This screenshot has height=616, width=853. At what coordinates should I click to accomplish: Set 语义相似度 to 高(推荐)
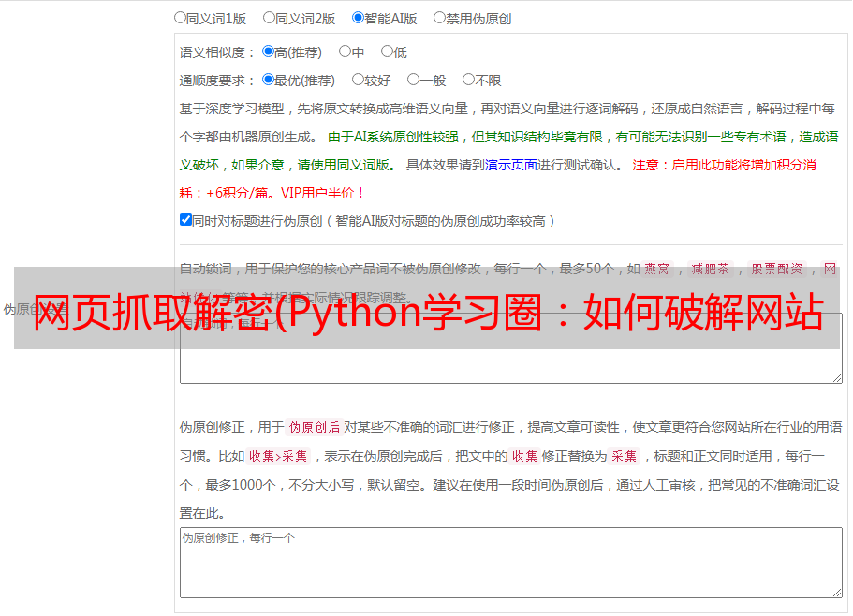268,51
